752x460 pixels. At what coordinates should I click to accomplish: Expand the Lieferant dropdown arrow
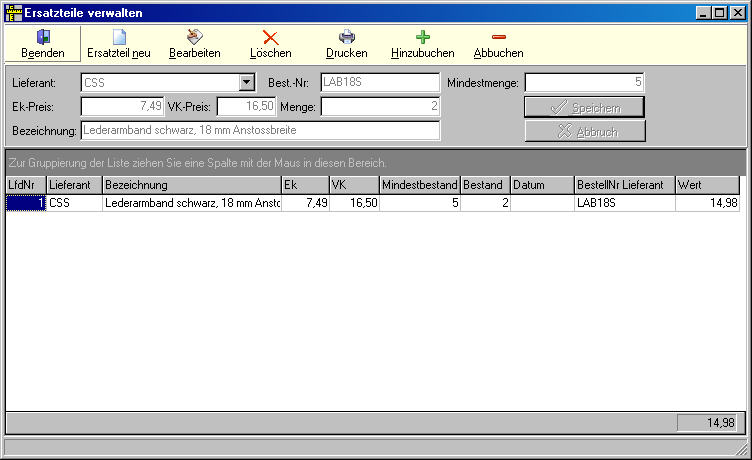pos(246,83)
